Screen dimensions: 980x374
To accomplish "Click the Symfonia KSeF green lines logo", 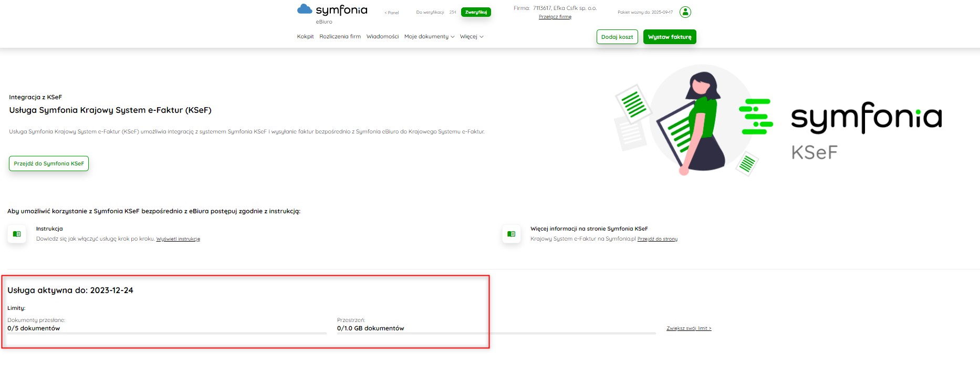I will click(x=755, y=117).
